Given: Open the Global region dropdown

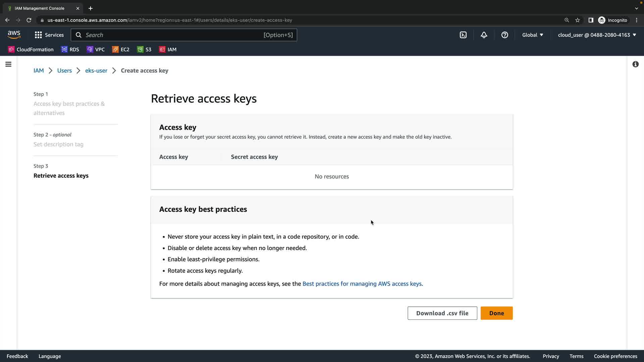Looking at the screenshot, I should [x=532, y=35].
